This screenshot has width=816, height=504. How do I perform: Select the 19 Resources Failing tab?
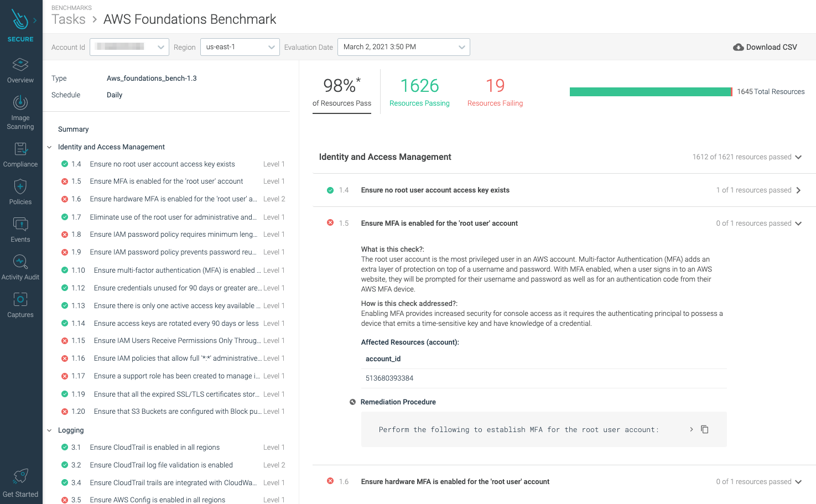tap(495, 91)
